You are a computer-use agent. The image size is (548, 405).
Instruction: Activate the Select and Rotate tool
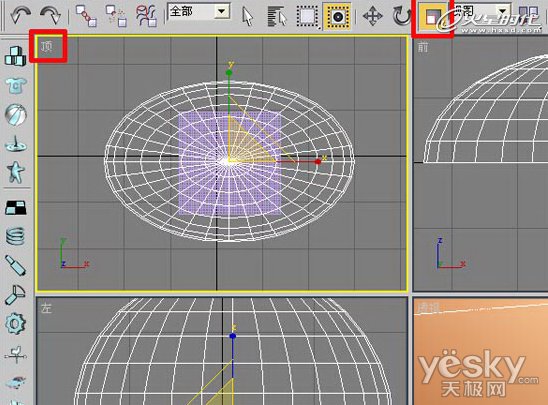(401, 16)
